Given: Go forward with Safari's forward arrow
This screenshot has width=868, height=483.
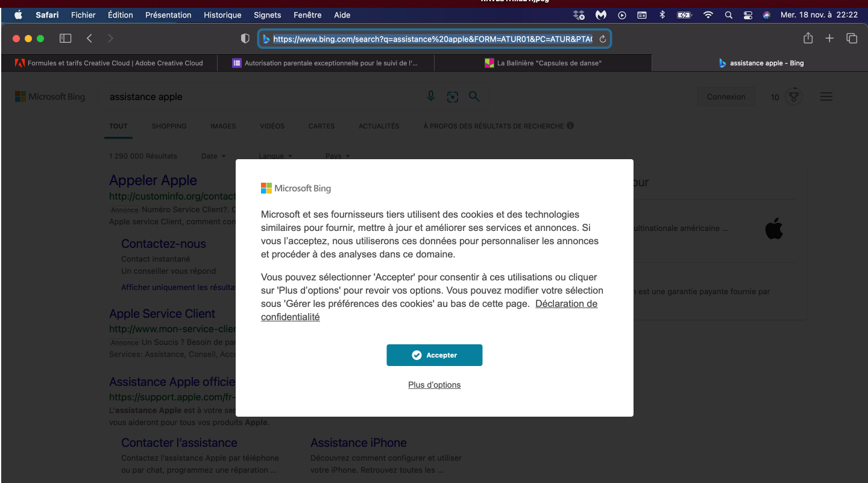Looking at the screenshot, I should 110,39.
